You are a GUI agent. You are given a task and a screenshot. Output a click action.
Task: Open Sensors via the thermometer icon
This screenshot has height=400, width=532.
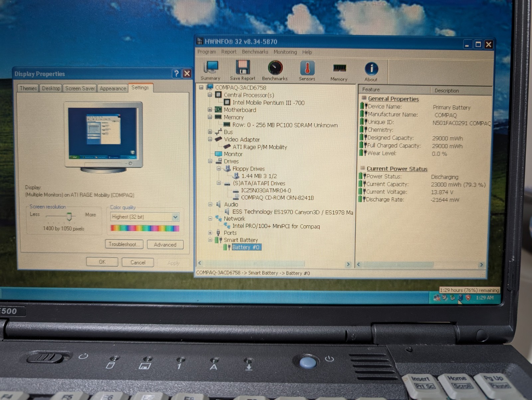(307, 70)
